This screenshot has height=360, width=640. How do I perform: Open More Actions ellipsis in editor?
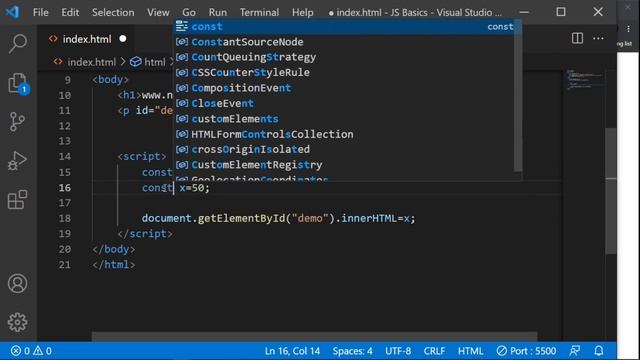pos(598,38)
